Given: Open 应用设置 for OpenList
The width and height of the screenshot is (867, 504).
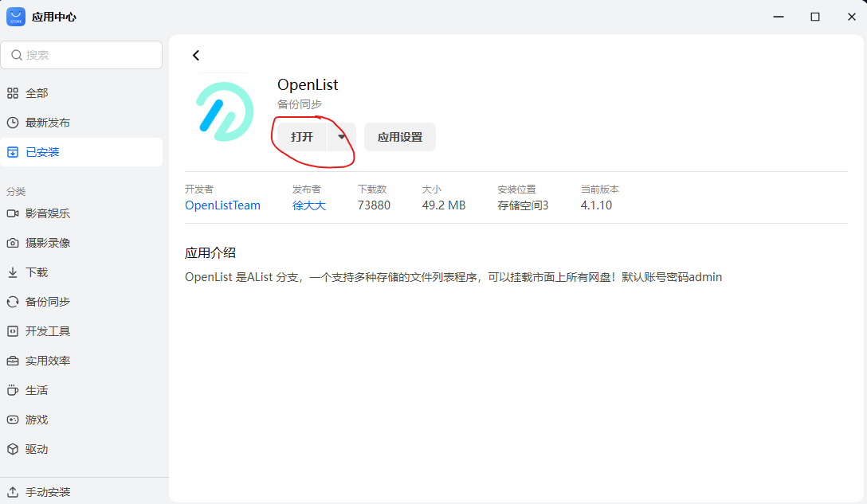Looking at the screenshot, I should pyautogui.click(x=400, y=136).
